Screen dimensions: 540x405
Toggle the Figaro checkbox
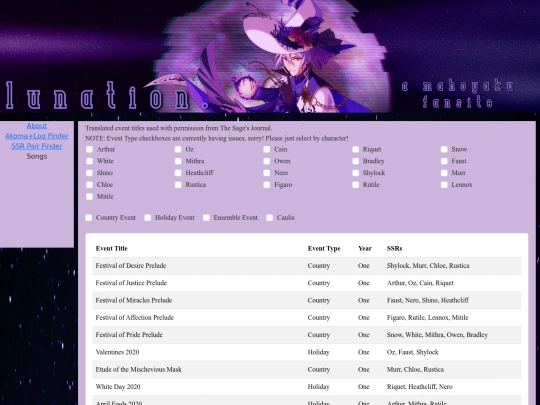click(x=267, y=185)
